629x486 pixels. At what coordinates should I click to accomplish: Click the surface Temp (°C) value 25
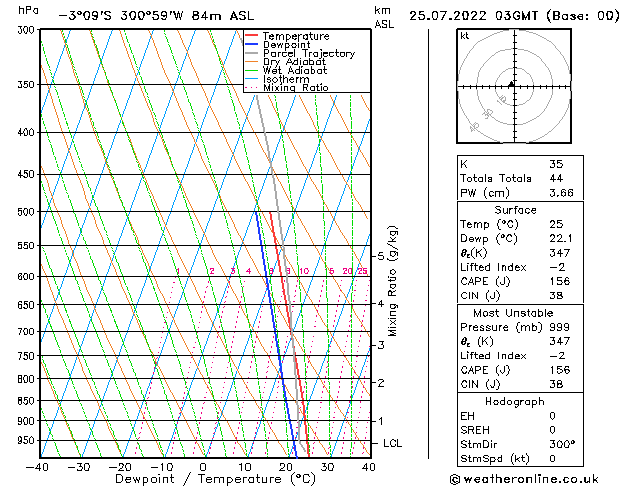coord(556,224)
